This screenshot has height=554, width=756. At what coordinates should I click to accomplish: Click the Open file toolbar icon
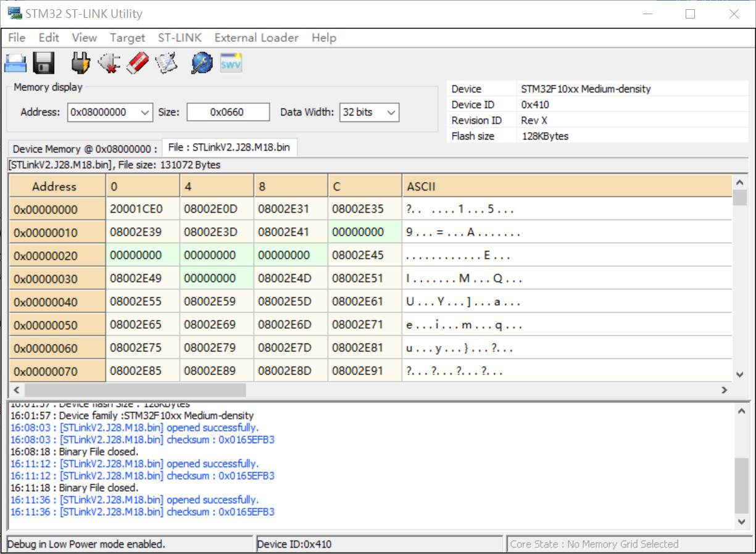tap(15, 63)
